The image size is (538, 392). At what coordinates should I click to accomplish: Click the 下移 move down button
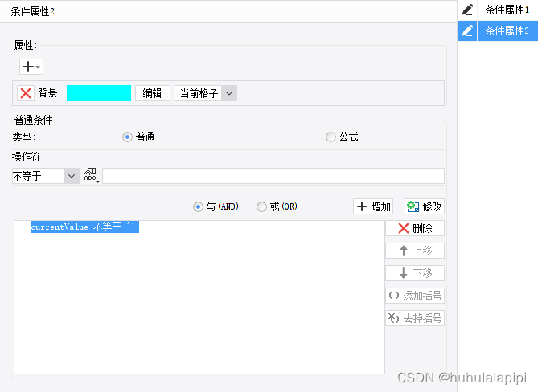415,273
